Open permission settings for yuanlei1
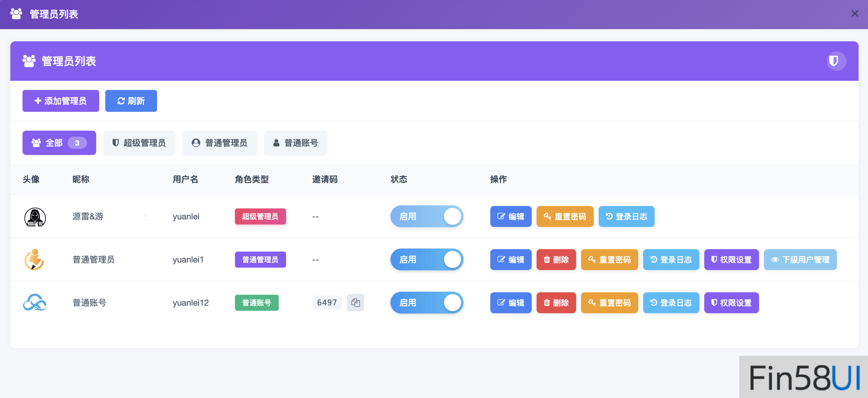 731,260
